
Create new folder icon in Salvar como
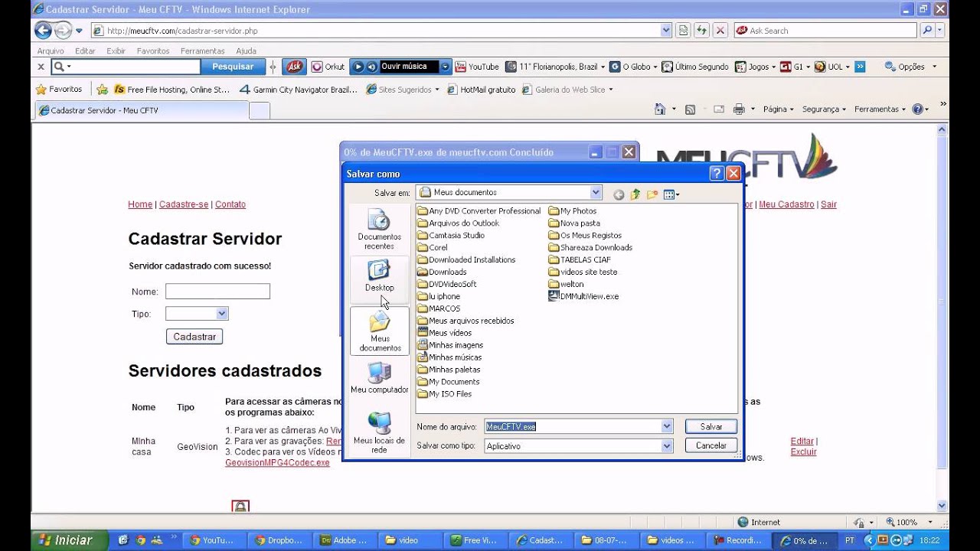pos(652,194)
